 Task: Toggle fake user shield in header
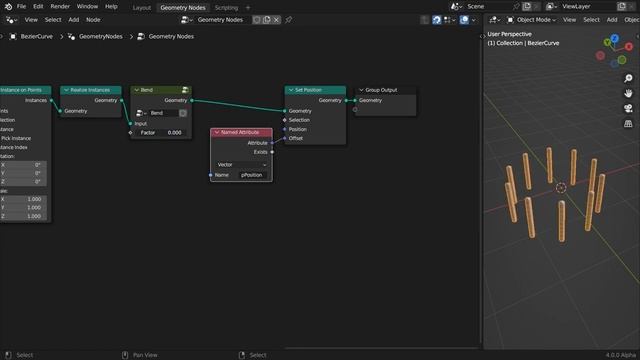tap(256, 20)
